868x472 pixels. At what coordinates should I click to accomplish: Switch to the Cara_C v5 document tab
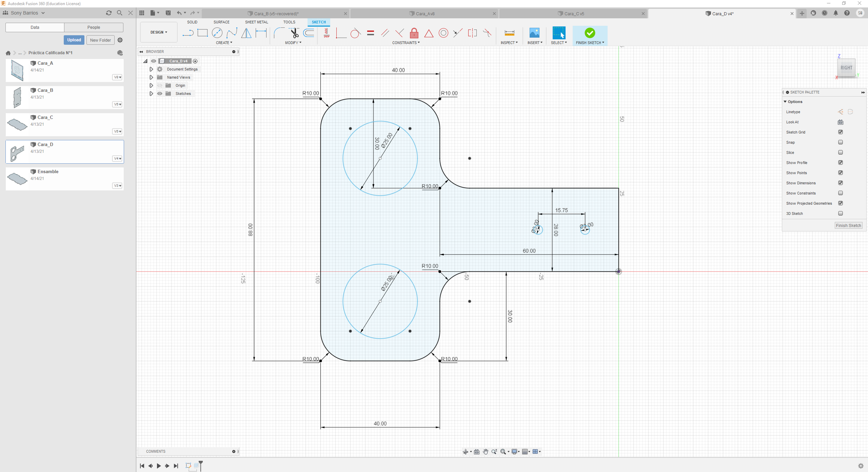pyautogui.click(x=574, y=13)
